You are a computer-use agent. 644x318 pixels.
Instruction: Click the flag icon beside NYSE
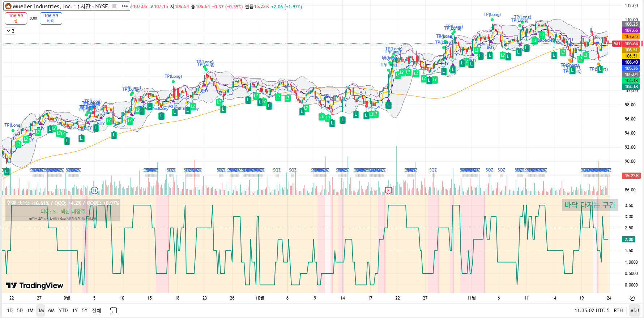(x=115, y=6)
